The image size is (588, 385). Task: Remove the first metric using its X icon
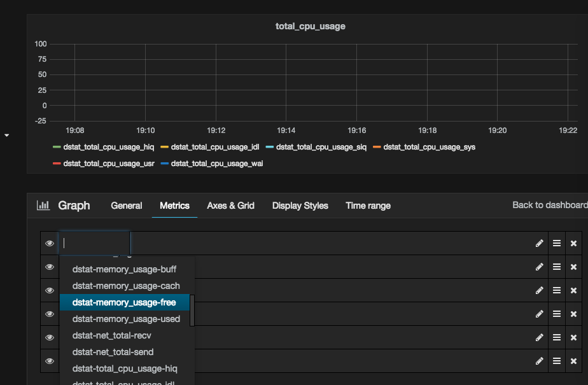tap(574, 243)
